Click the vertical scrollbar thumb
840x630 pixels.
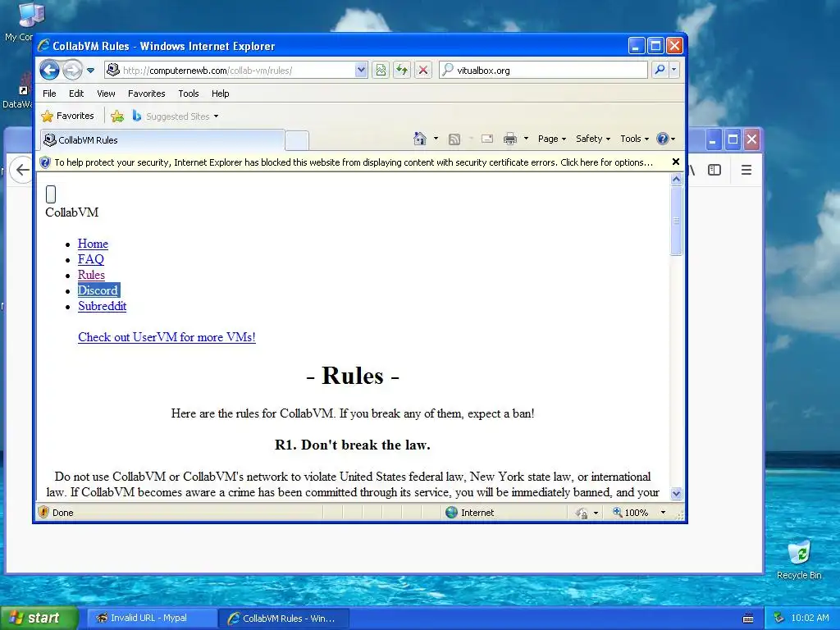point(676,221)
